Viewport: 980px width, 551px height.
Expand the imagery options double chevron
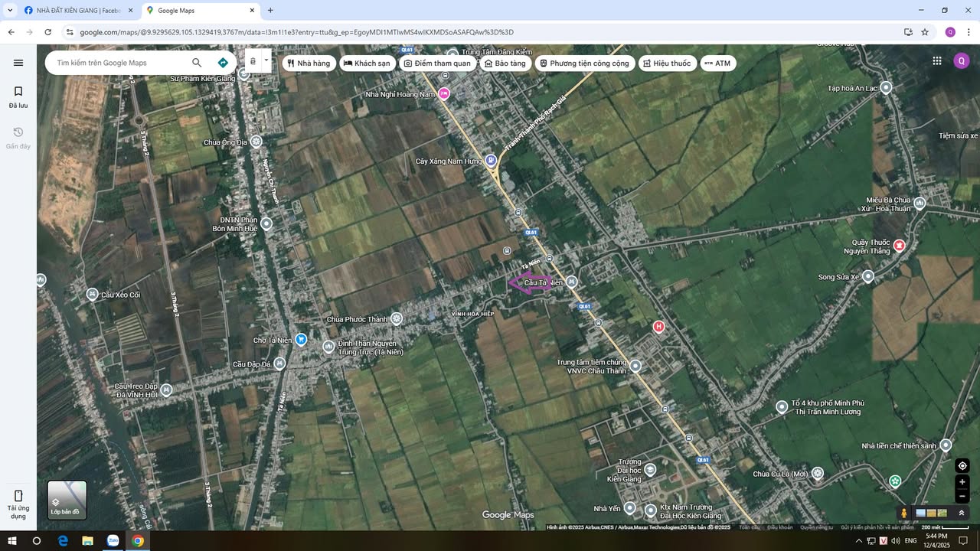click(x=962, y=513)
